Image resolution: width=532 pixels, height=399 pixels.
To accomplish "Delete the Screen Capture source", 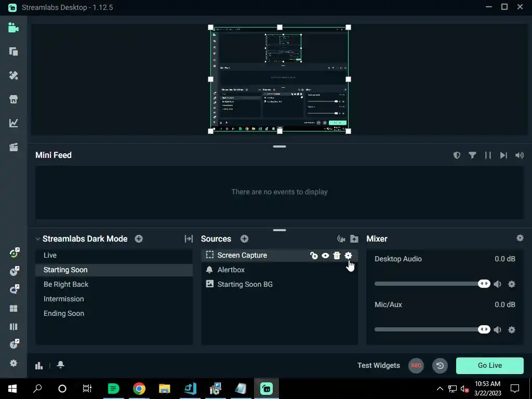I will [x=337, y=256].
